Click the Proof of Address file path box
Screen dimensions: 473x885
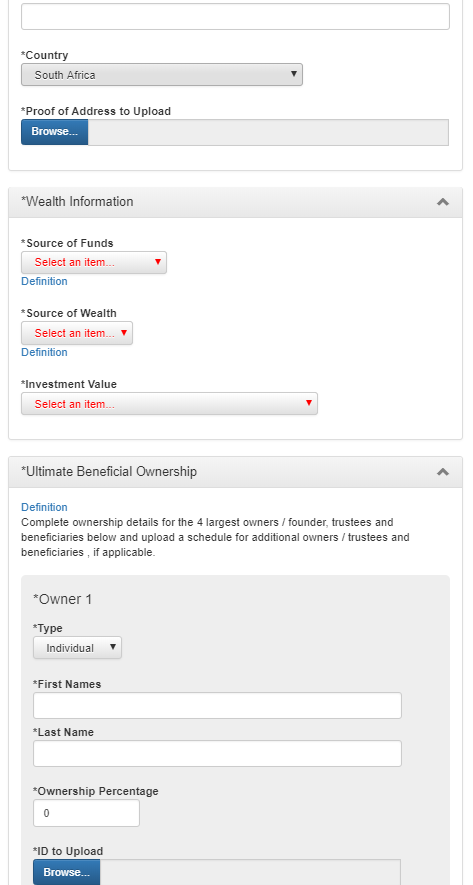tap(268, 132)
